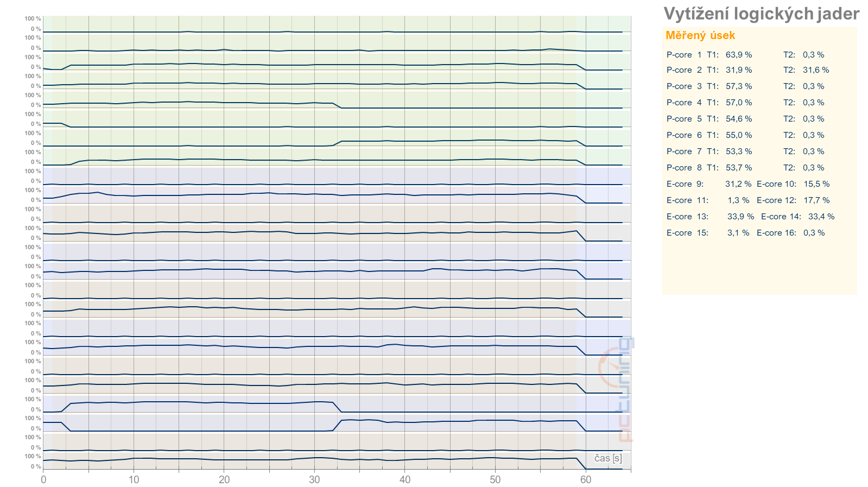The height and width of the screenshot is (487, 868).
Task: Select the E-core 16 value 0,3 %
Action: [814, 233]
